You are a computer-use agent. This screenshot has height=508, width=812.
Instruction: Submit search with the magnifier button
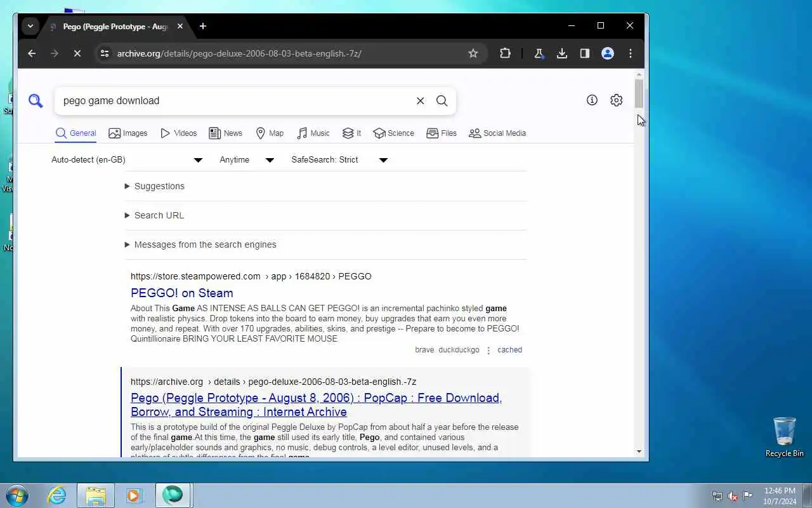click(x=442, y=100)
